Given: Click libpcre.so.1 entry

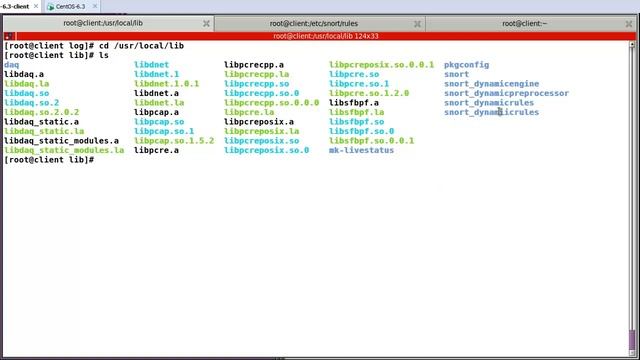Looking at the screenshot, I should click(x=359, y=83).
